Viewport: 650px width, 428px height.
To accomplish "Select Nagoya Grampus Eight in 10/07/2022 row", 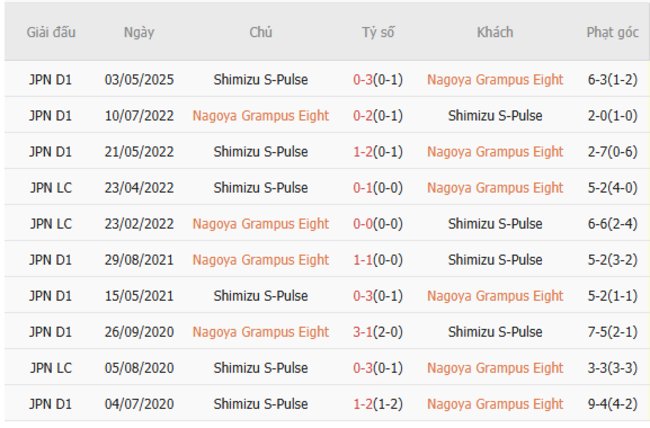I will pyautogui.click(x=260, y=116).
